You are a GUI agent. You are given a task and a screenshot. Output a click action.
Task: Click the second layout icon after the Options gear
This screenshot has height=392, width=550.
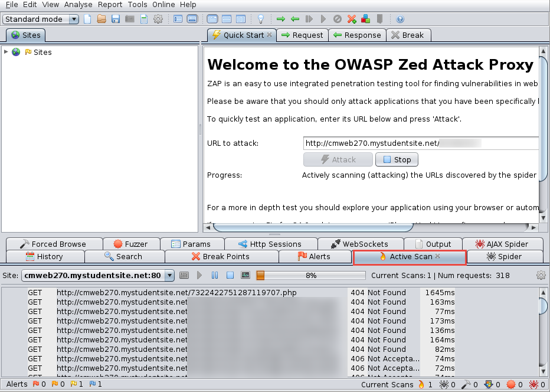click(x=192, y=19)
